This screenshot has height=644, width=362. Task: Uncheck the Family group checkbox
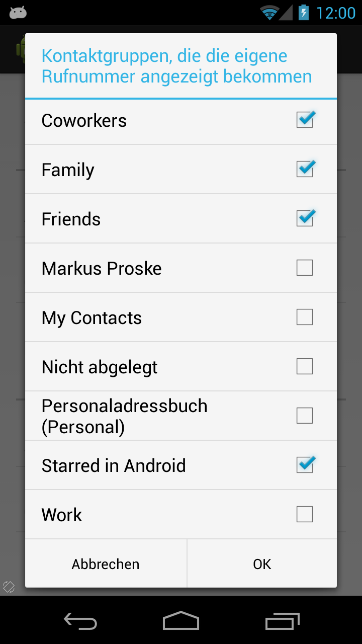[305, 169]
